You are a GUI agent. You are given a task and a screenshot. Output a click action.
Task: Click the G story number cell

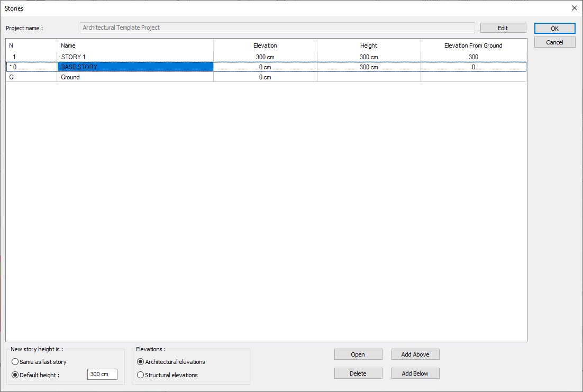[x=32, y=77]
